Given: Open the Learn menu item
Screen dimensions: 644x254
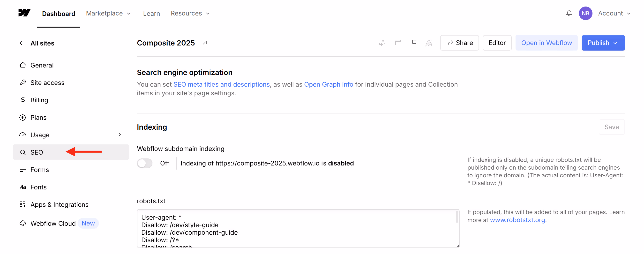Looking at the screenshot, I should 151,14.
